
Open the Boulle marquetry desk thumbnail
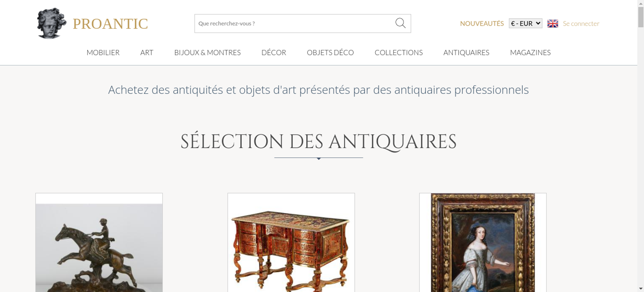[x=291, y=242]
